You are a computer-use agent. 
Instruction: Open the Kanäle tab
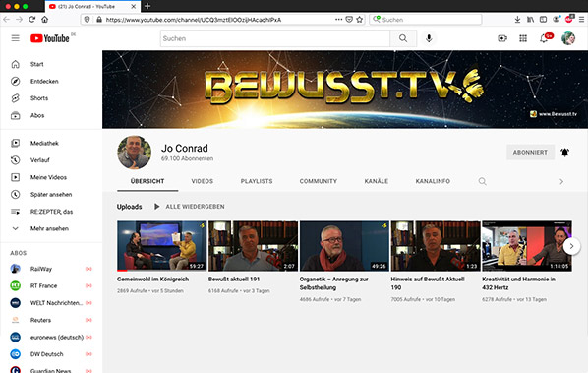pyautogui.click(x=377, y=181)
